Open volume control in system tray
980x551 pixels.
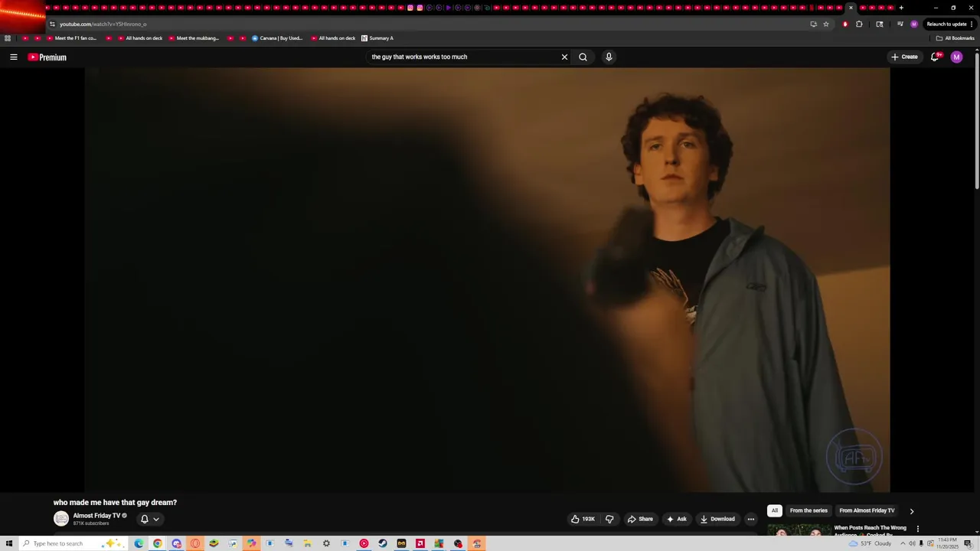(912, 543)
